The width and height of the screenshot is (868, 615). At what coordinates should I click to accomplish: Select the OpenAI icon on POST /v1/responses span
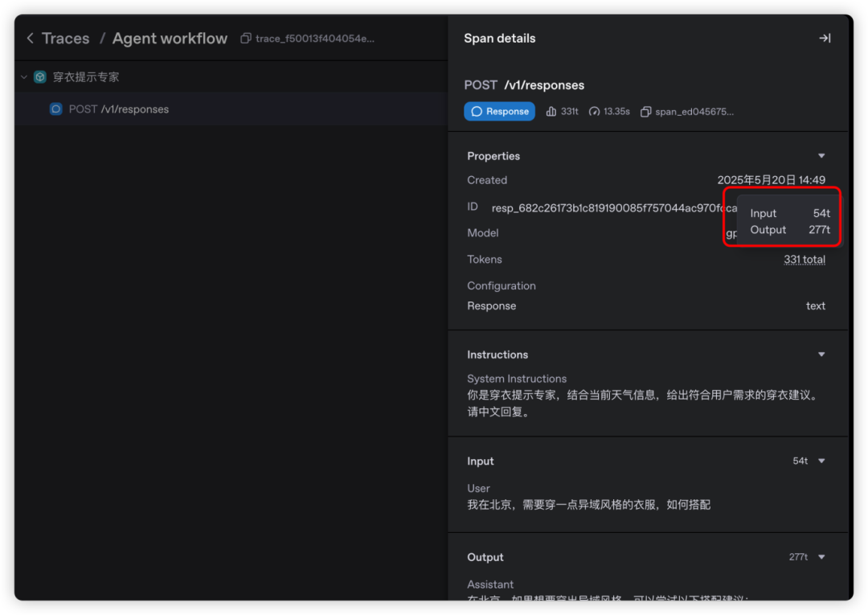coord(55,109)
